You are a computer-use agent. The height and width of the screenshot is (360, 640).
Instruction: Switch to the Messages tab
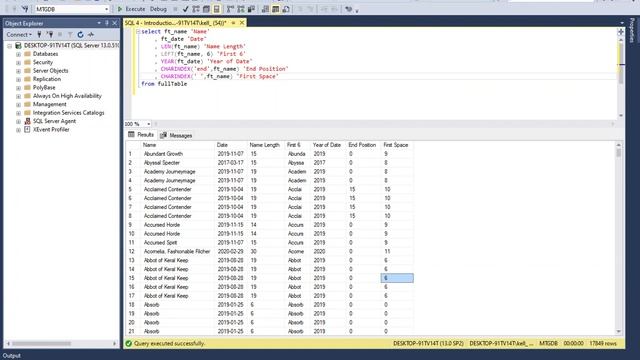(x=176, y=135)
